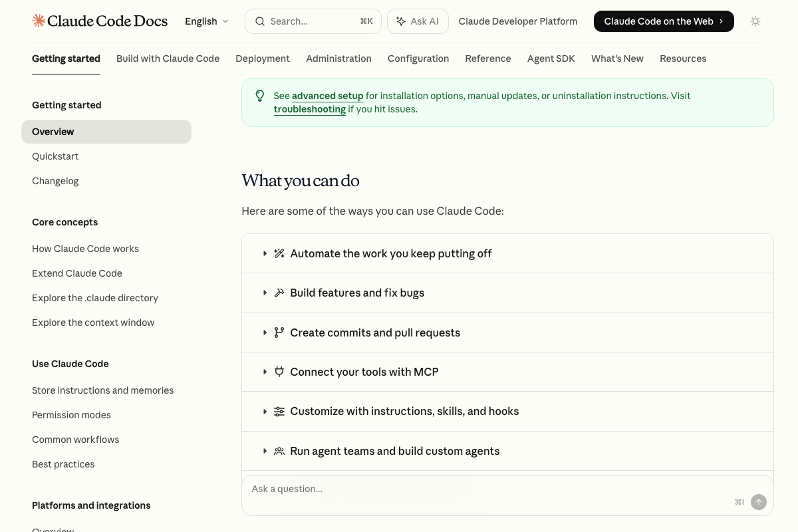Toggle dark mode with the sun icon
798x532 pixels.
point(755,21)
